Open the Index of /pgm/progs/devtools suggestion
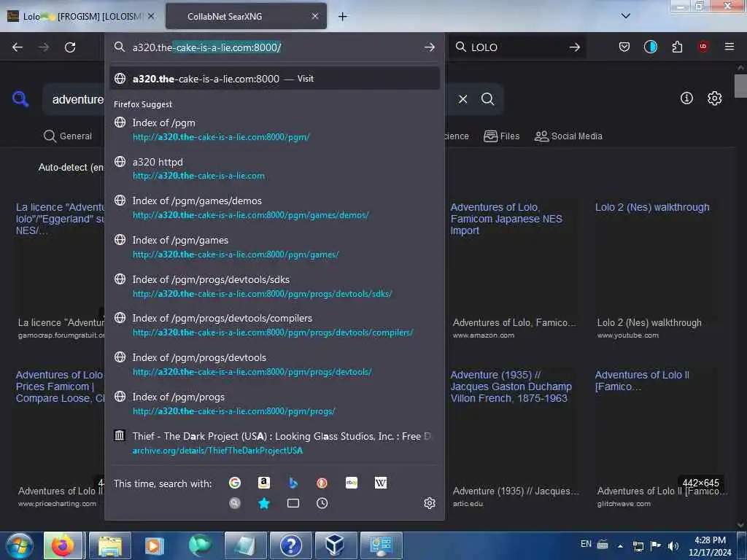 [274, 365]
